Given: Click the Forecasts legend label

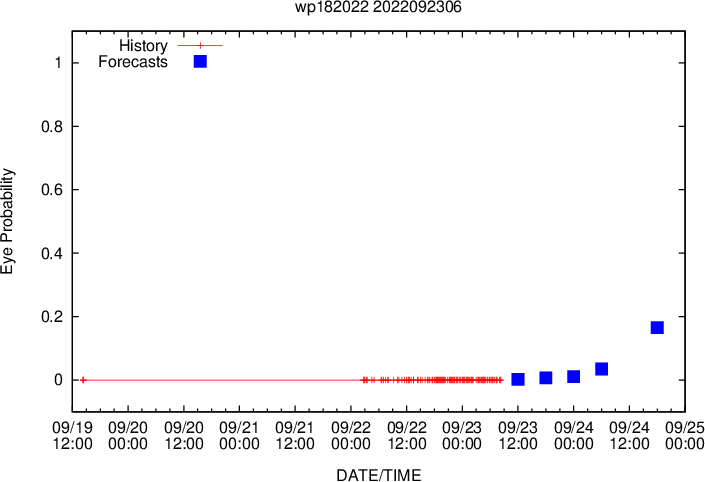Looking at the screenshot, I should [x=133, y=62].
